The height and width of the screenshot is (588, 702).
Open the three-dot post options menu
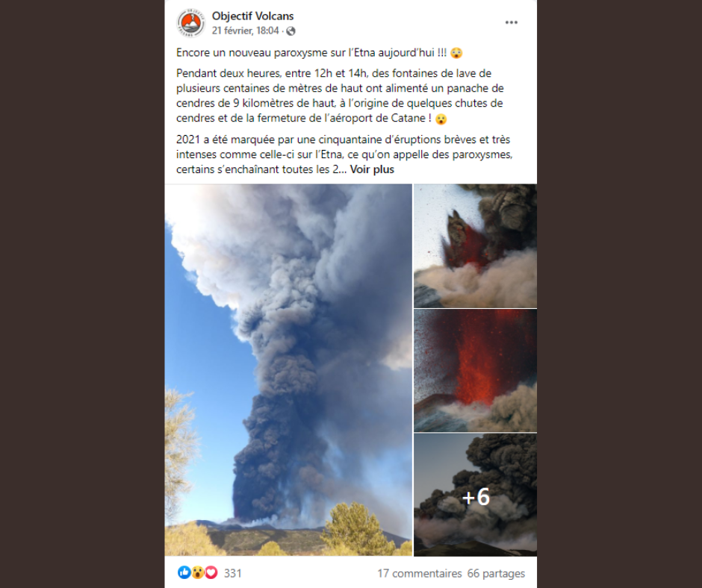(512, 22)
